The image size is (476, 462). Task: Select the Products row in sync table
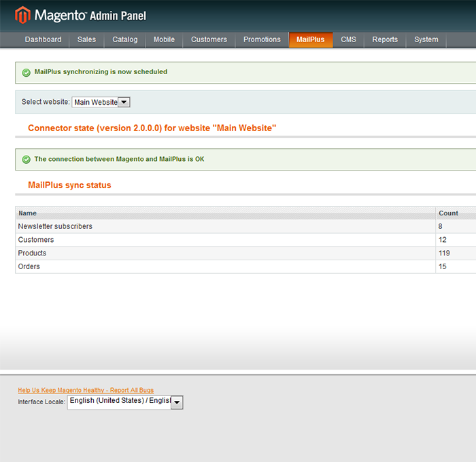[x=245, y=253]
